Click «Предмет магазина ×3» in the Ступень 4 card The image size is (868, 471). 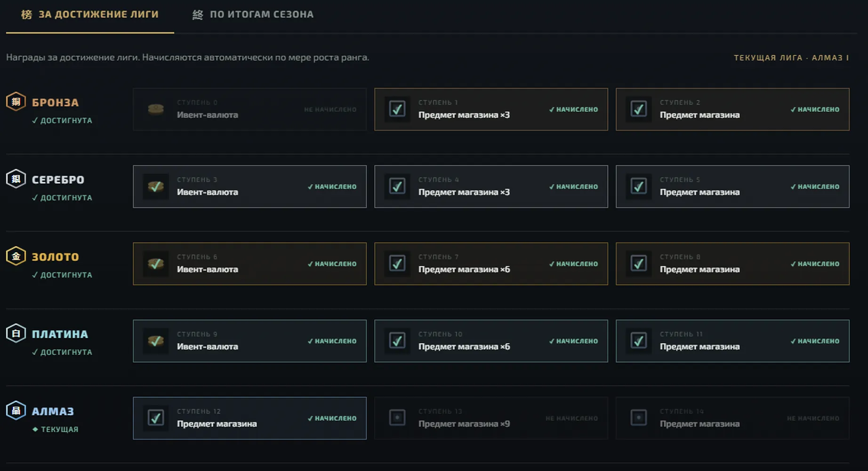click(464, 192)
